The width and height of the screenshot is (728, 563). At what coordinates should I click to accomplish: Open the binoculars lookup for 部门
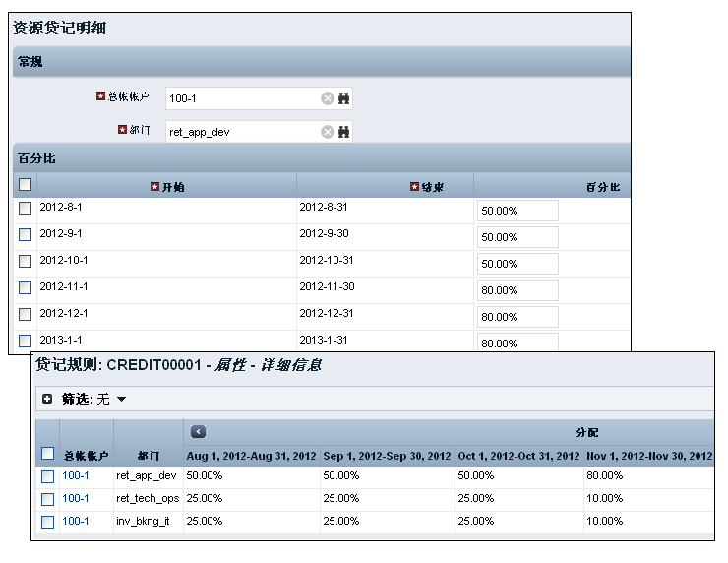[x=343, y=132]
